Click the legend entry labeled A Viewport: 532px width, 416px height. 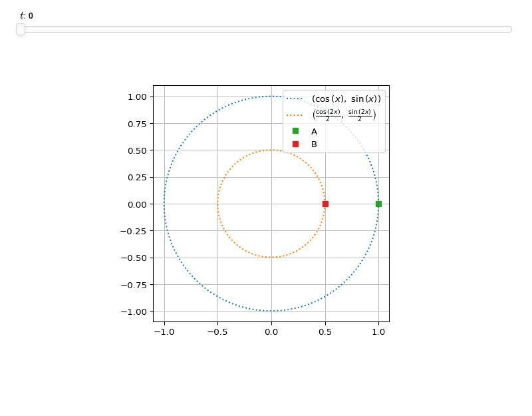tap(305, 131)
